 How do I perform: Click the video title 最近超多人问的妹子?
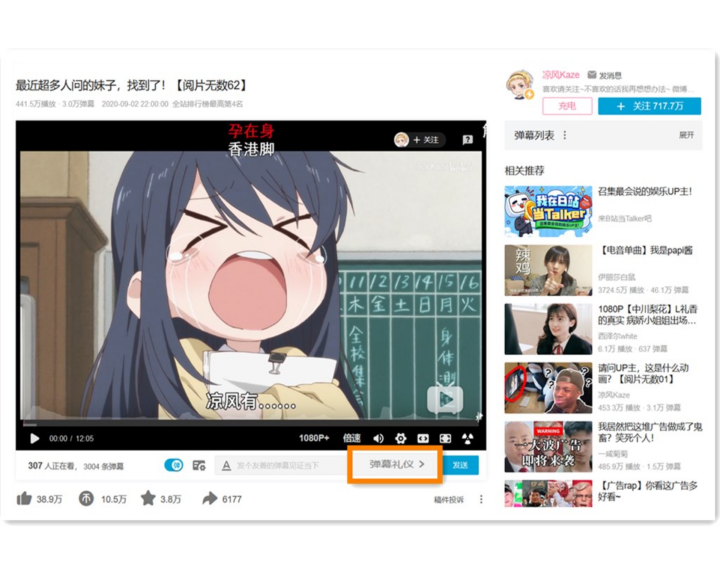pyautogui.click(x=133, y=85)
